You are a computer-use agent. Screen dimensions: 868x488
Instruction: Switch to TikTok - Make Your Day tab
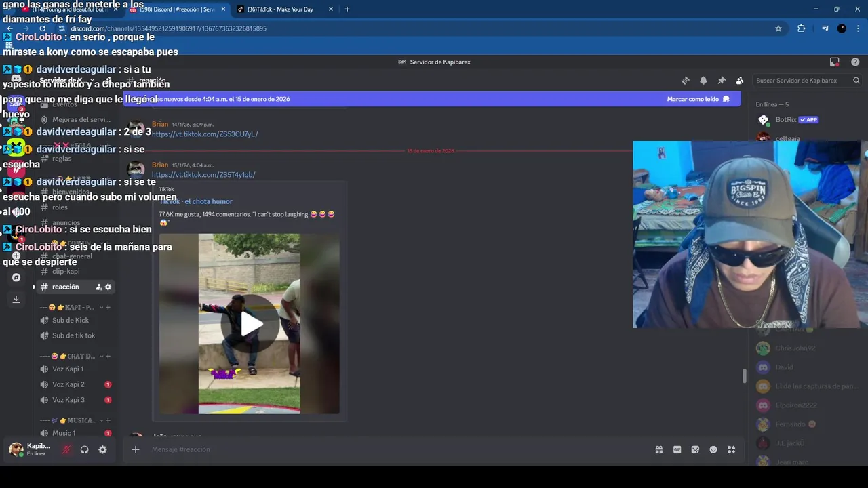[283, 9]
